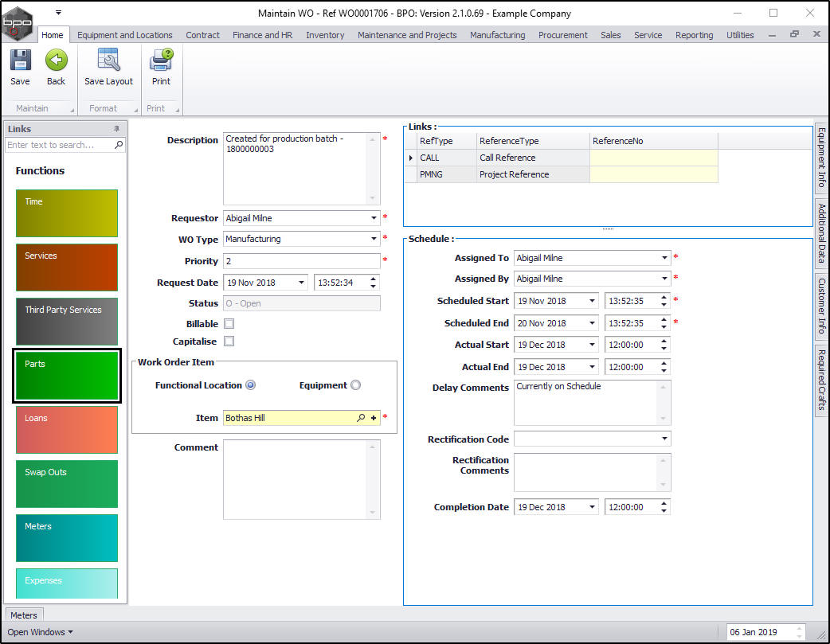The image size is (830, 644).
Task: Click the orange Loans function tile
Action: (x=66, y=430)
